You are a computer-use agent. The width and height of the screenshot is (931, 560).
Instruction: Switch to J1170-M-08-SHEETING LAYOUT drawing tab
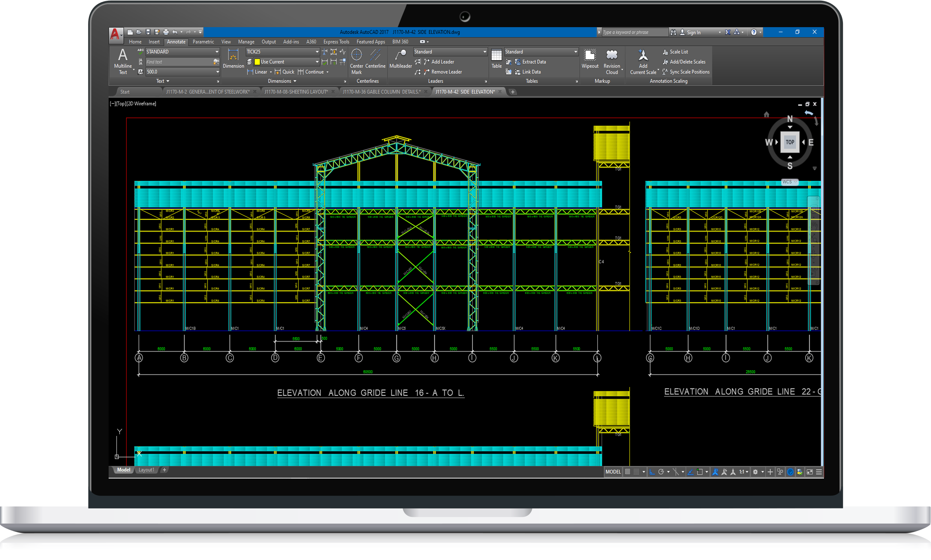coord(296,92)
